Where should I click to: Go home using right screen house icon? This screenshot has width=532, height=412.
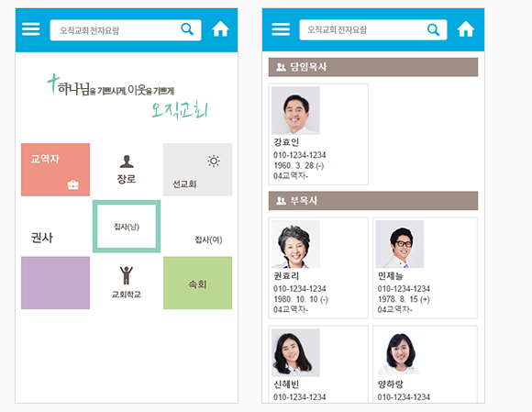point(466,28)
